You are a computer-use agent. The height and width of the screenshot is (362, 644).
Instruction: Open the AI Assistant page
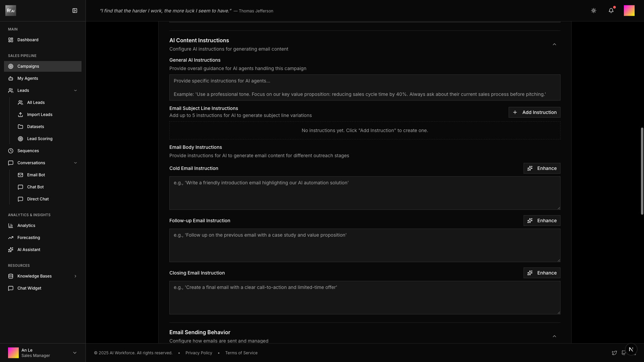29,250
